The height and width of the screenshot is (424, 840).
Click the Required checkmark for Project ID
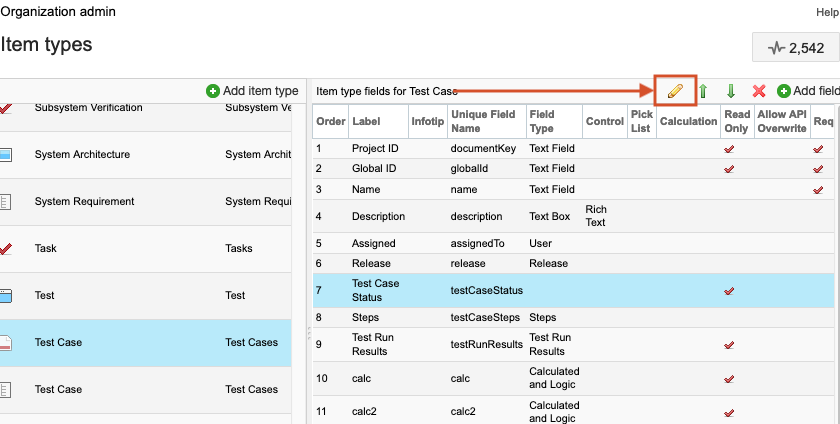[818, 149]
